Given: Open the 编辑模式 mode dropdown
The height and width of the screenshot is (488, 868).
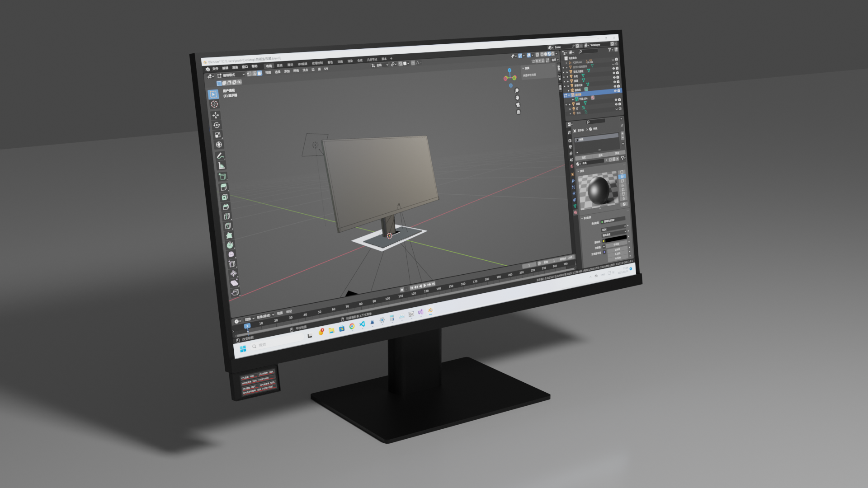Looking at the screenshot, I should 231,75.
